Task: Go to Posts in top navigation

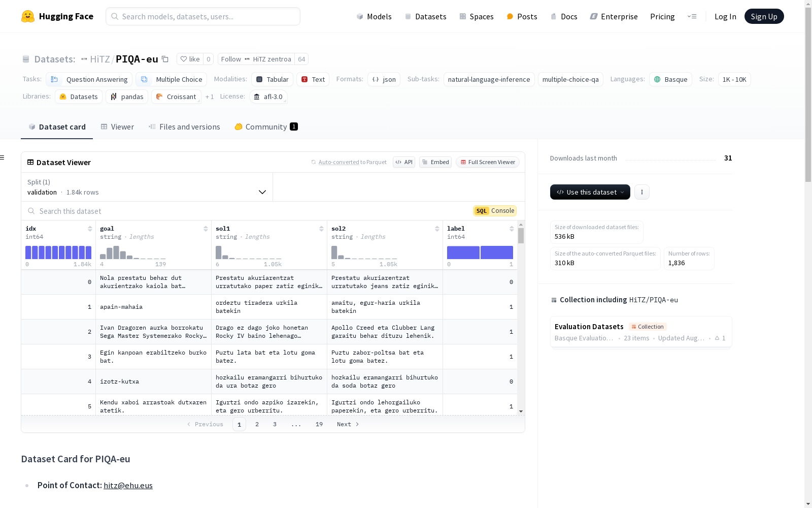Action: tap(522, 16)
